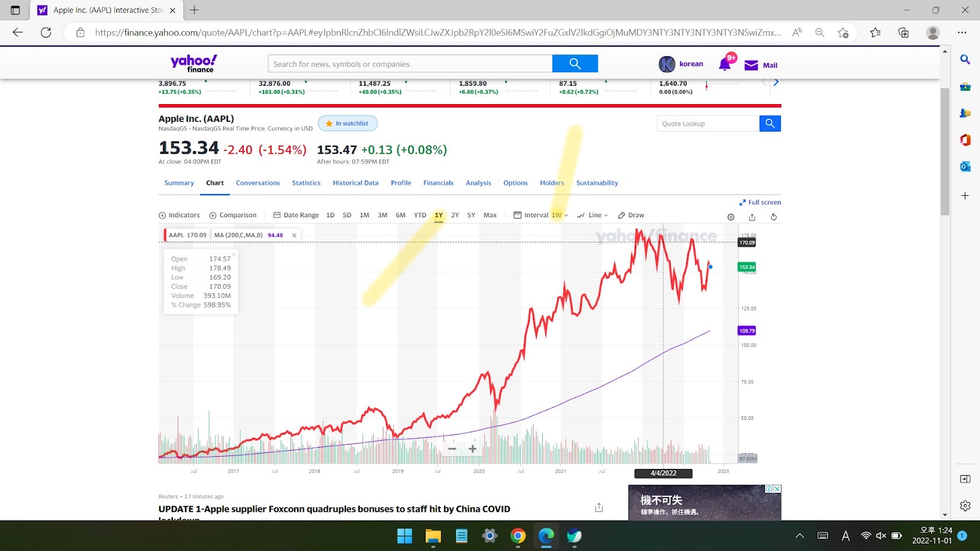980x551 pixels.
Task: Select the 2Y range
Action: pyautogui.click(x=455, y=215)
